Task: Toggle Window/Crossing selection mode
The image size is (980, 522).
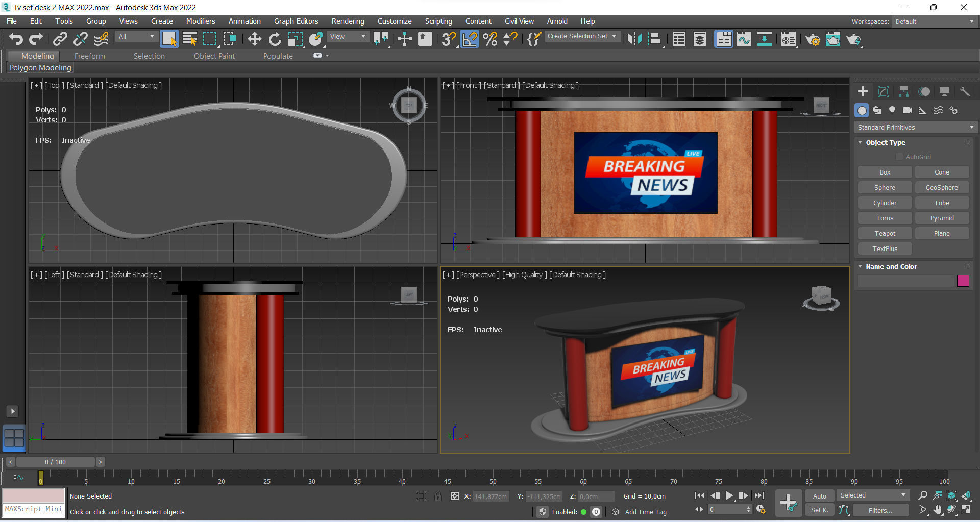Action: click(x=230, y=39)
